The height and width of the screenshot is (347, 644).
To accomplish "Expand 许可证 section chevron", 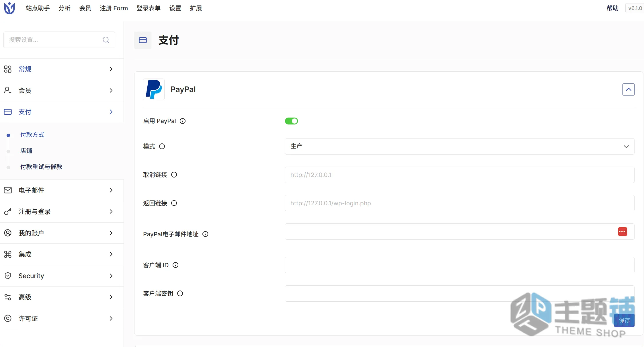I will pyautogui.click(x=111, y=318).
